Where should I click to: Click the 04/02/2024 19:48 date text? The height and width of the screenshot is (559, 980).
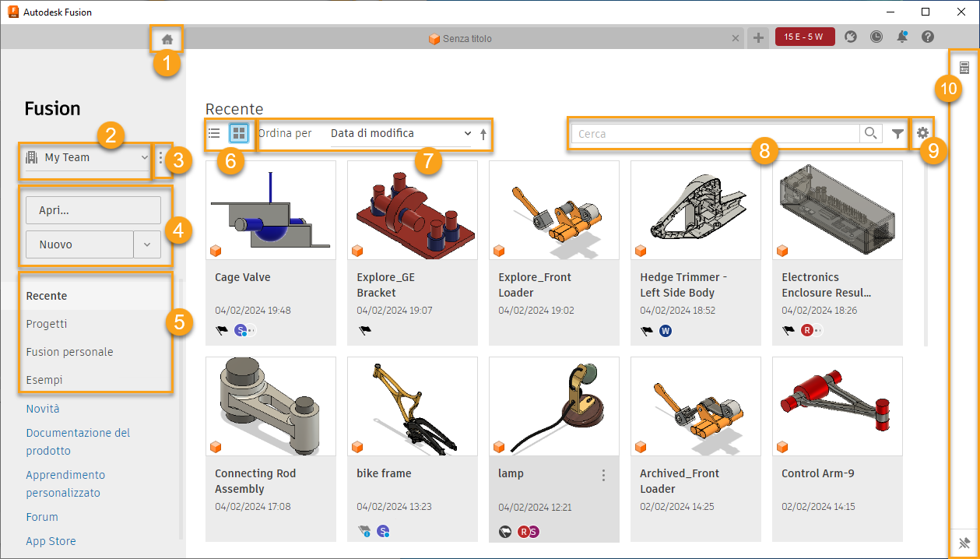click(253, 310)
